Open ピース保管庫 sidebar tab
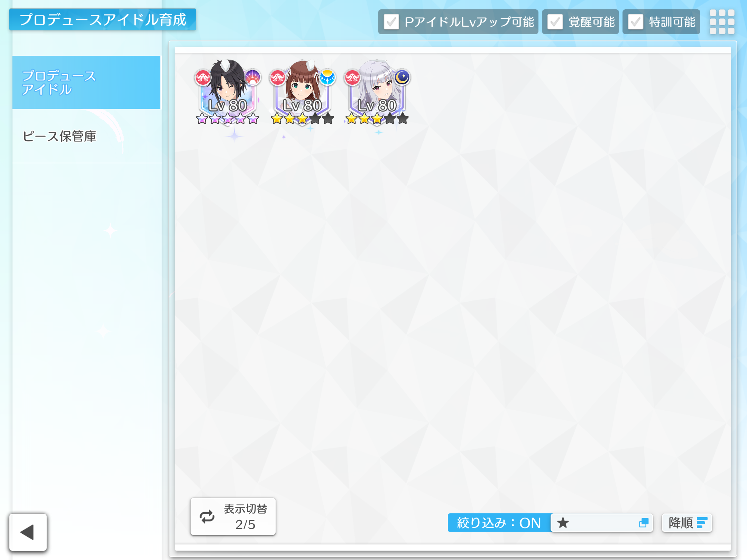Image resolution: width=747 pixels, height=560 pixels. point(86,136)
